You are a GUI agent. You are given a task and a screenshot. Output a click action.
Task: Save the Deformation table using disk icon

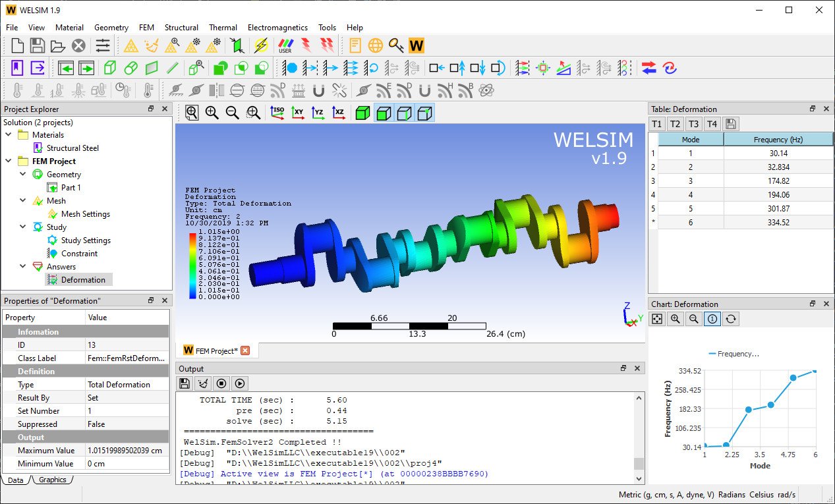tap(731, 123)
